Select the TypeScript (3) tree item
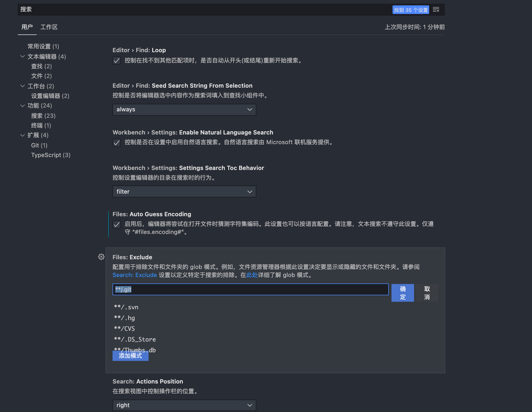This screenshot has height=412, width=532. pos(51,155)
